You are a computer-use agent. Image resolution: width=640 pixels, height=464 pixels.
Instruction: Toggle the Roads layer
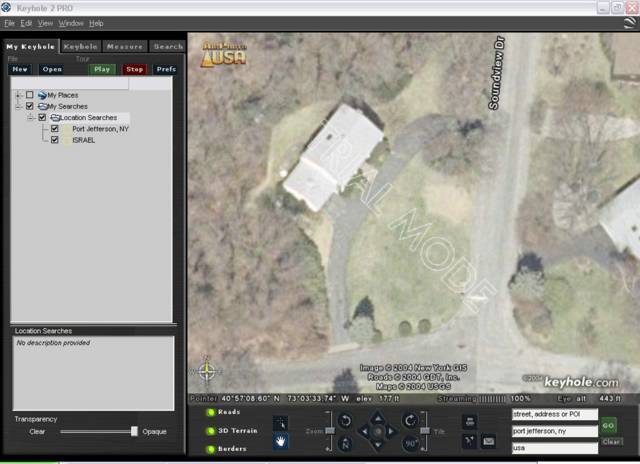(211, 412)
